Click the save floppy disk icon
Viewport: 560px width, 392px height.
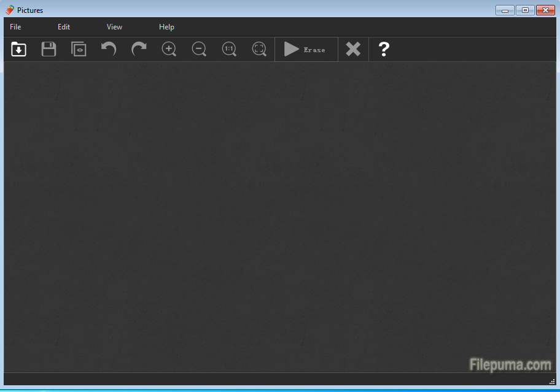coord(49,49)
